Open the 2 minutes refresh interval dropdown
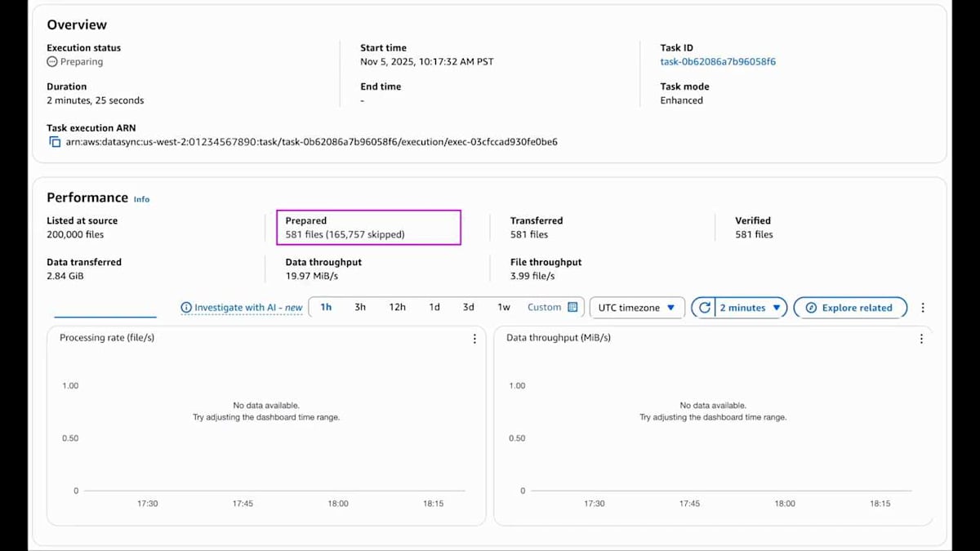 (x=751, y=308)
